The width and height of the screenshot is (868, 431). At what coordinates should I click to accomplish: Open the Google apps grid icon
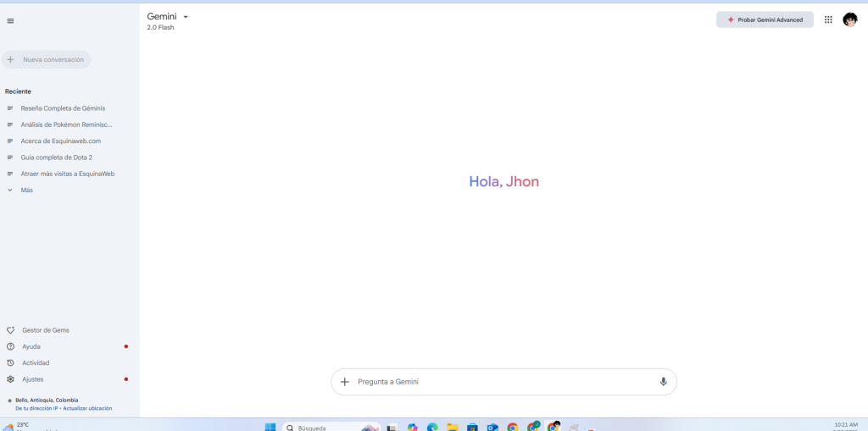(x=828, y=20)
